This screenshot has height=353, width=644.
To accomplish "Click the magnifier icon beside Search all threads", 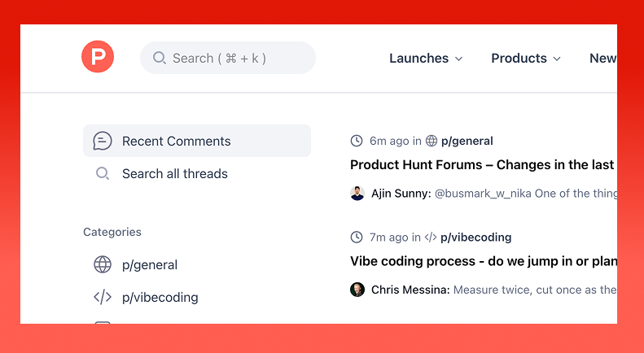I will coord(103,173).
